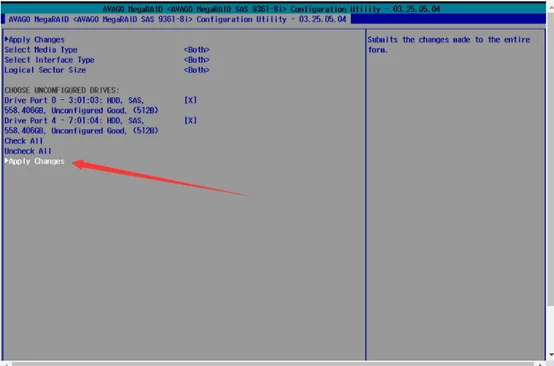This screenshot has width=554, height=366.
Task: Click the horizontal scrollbar at bottom
Action: [272, 364]
